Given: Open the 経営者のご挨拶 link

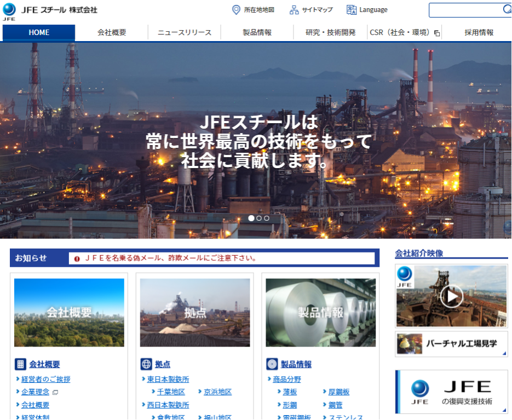Looking at the screenshot, I should [x=45, y=379].
